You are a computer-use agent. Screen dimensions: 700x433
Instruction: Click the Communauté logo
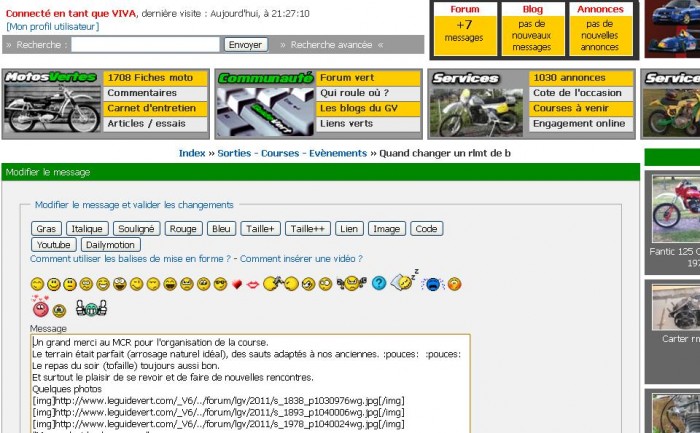click(266, 78)
